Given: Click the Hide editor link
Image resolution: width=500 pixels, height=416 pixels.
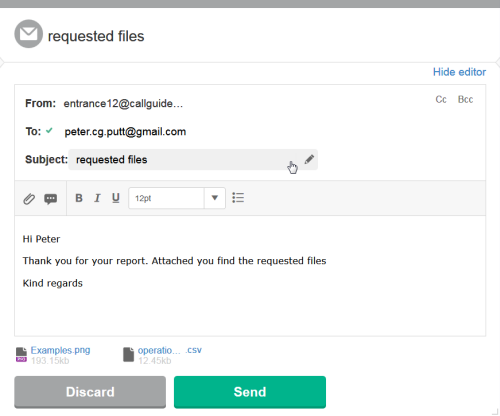Looking at the screenshot, I should 459,72.
